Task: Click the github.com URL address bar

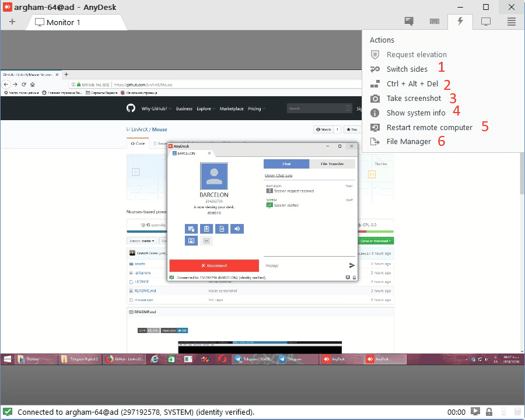Action: click(x=214, y=85)
